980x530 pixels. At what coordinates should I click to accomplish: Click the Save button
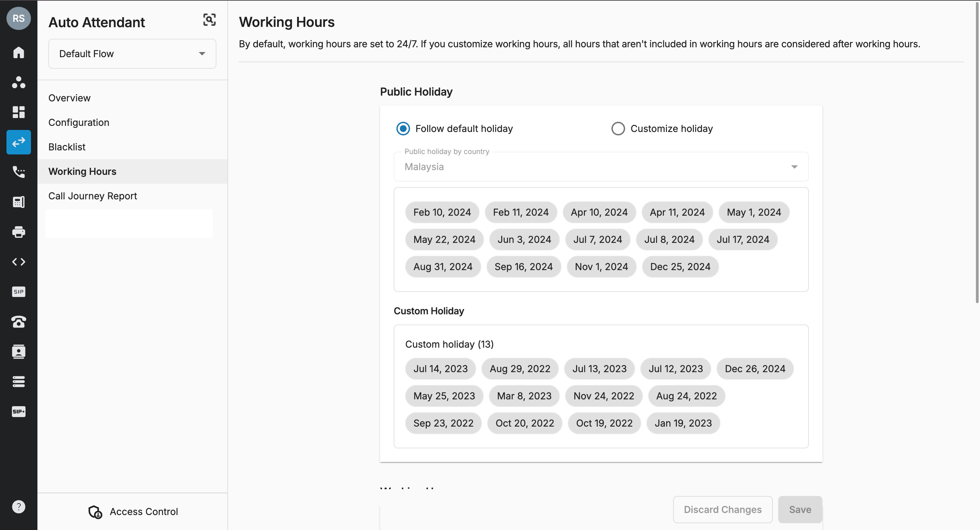point(800,510)
